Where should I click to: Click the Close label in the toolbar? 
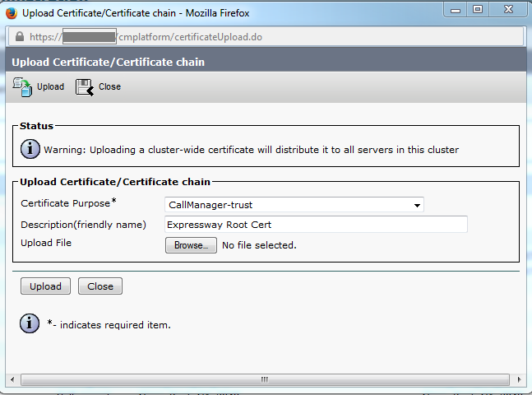point(109,86)
